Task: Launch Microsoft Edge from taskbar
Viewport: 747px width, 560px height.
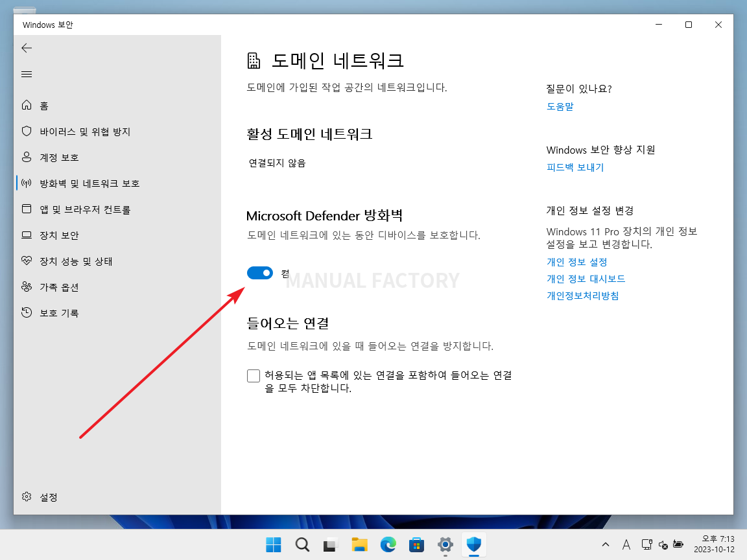Action: pyautogui.click(x=388, y=544)
